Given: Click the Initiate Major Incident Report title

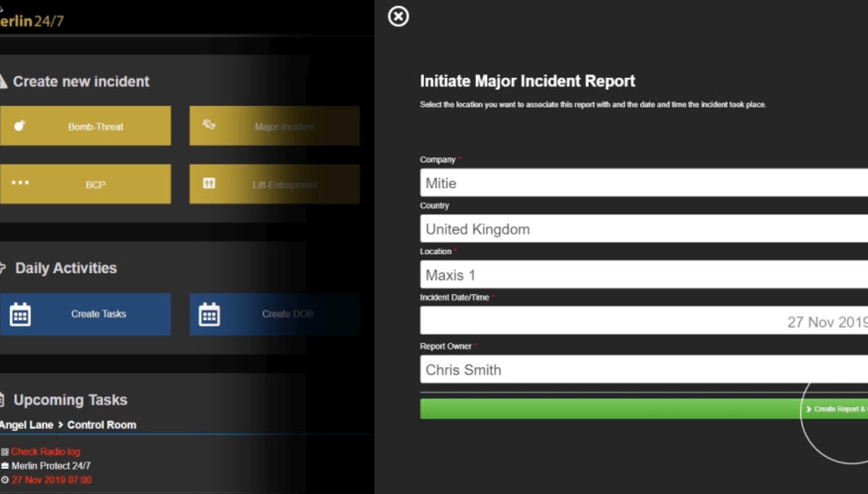Looking at the screenshot, I should (527, 81).
